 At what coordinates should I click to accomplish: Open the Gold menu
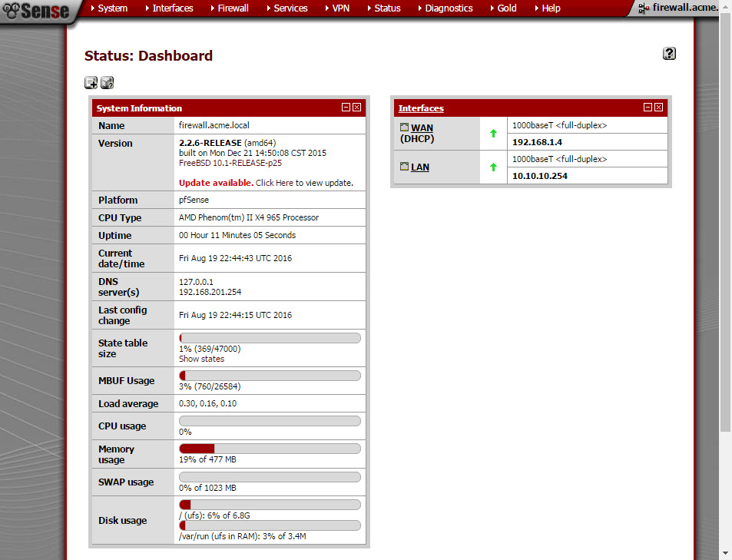click(x=504, y=8)
